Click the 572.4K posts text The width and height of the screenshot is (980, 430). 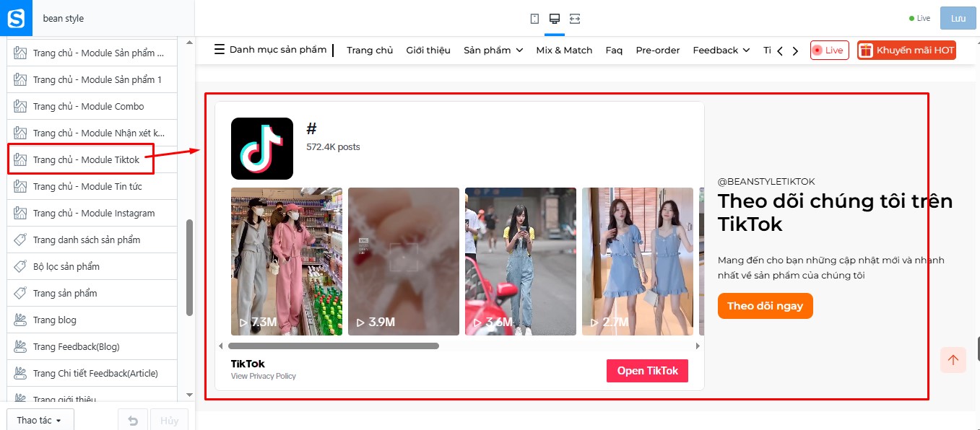pos(333,146)
